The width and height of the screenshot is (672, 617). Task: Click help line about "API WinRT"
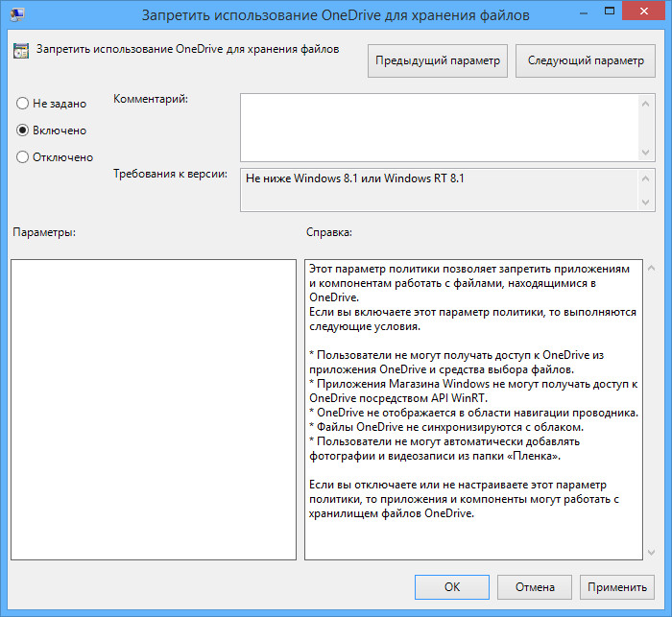pyautogui.click(x=398, y=398)
